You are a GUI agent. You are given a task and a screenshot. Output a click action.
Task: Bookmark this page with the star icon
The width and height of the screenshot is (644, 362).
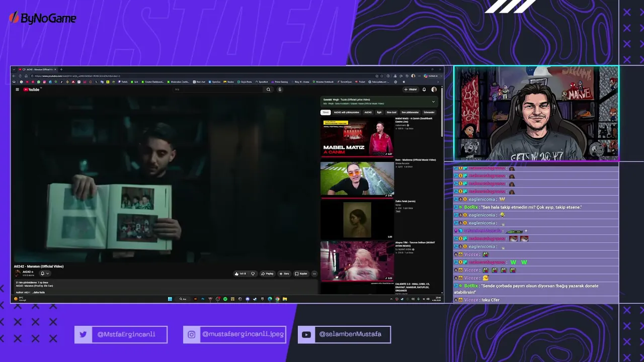point(382,76)
